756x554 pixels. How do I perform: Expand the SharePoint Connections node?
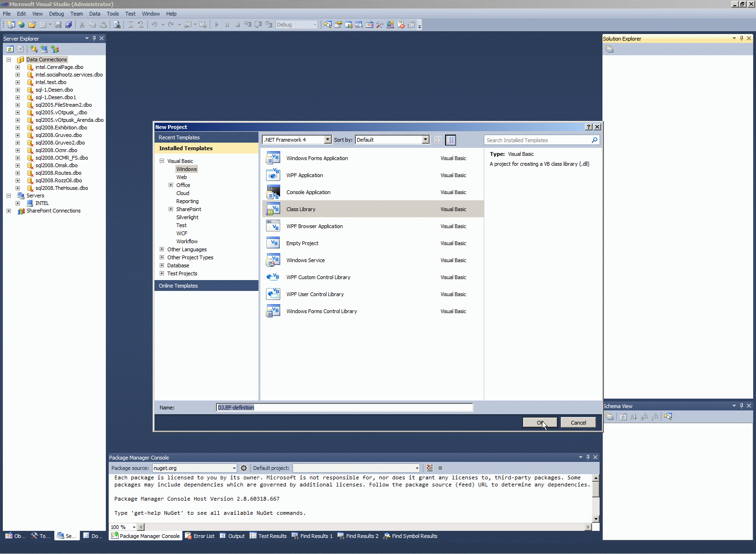(x=9, y=211)
